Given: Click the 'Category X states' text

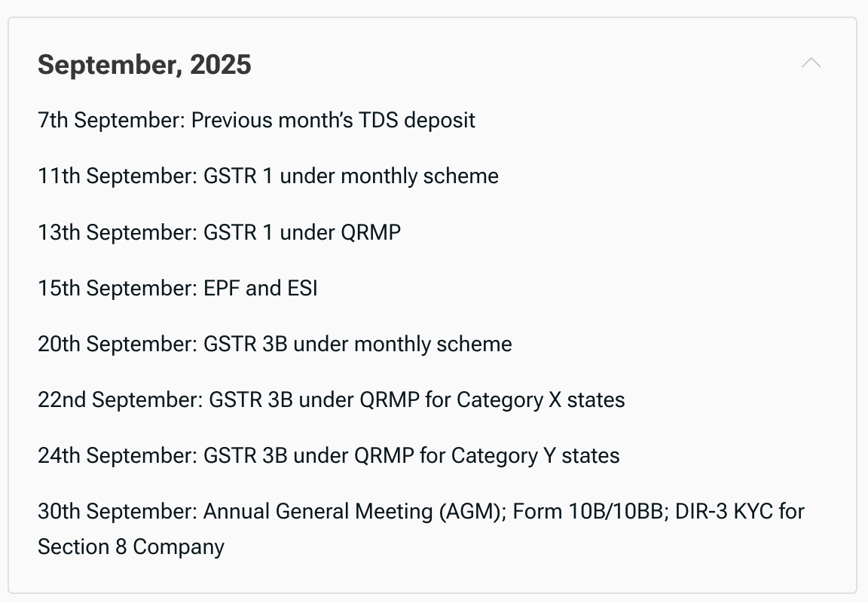Looking at the screenshot, I should 541,399.
